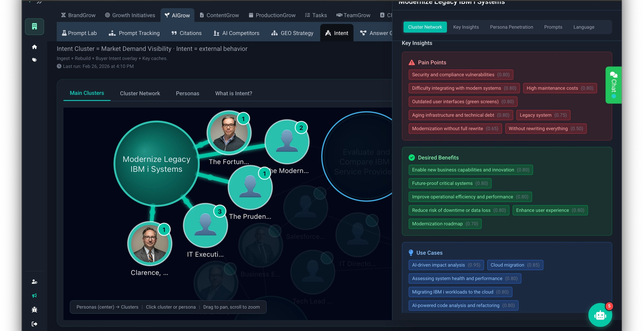Open the Citations sub-tab
Screen dimensions: 644x331
[186, 33]
